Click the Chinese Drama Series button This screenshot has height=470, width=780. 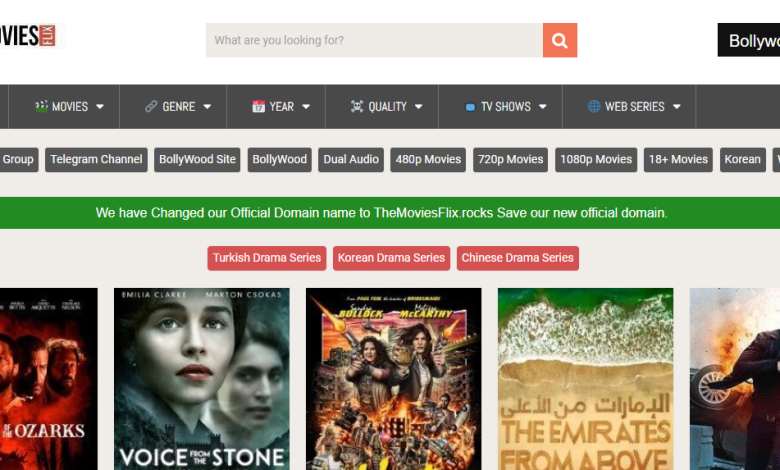pyautogui.click(x=518, y=258)
